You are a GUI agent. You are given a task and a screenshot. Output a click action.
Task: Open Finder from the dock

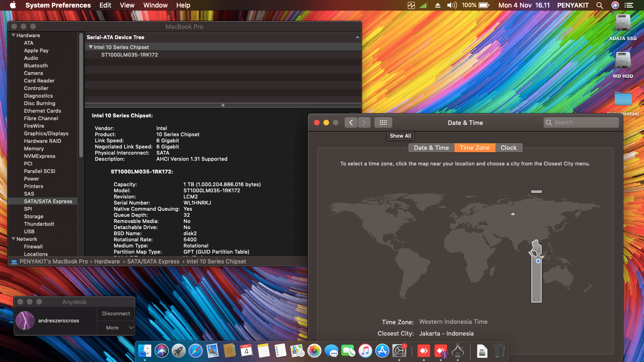[145, 351]
